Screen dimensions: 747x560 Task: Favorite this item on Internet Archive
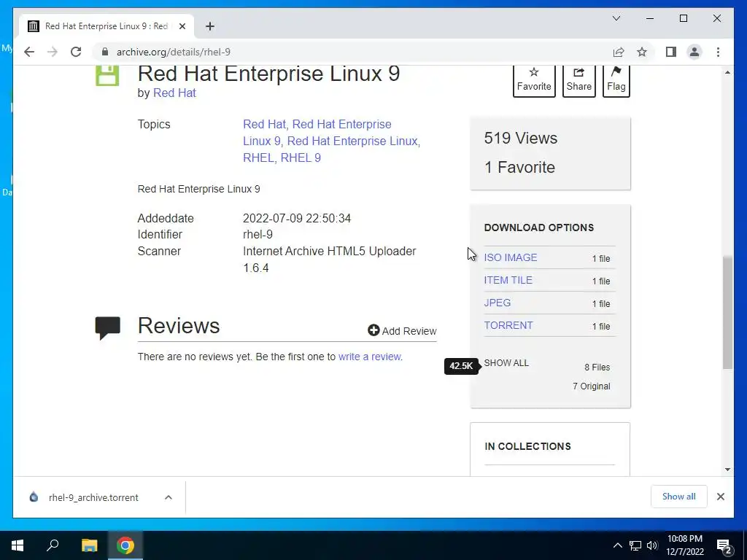tap(534, 80)
